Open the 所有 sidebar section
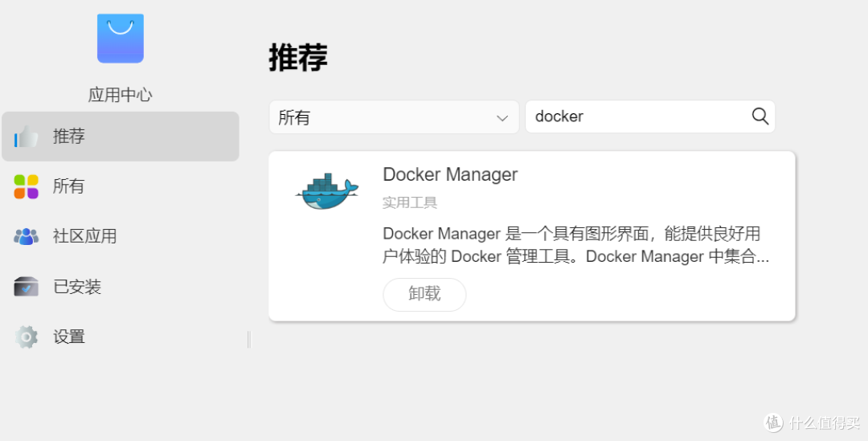868x441 pixels. tap(120, 186)
